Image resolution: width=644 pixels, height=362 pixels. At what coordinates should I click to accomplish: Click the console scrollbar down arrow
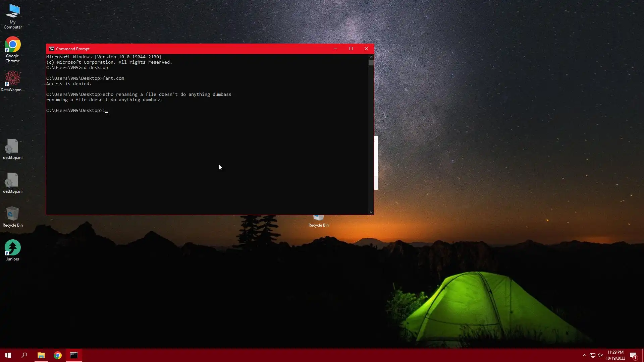point(371,212)
